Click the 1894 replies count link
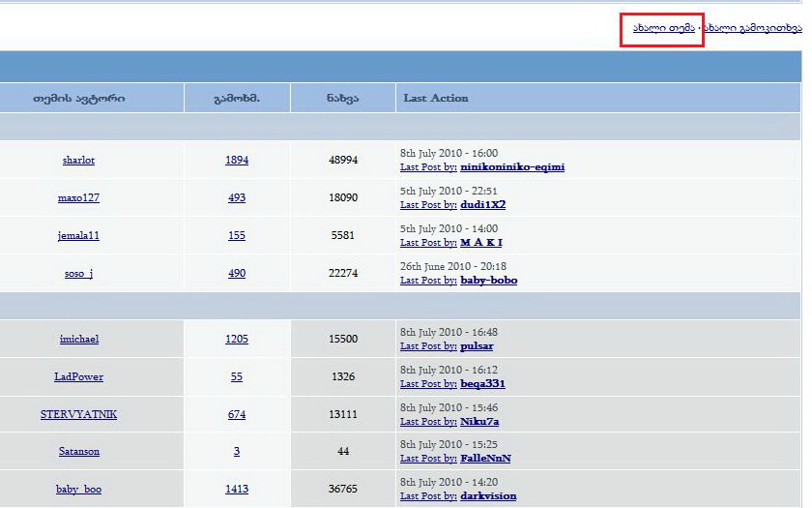This screenshot has width=812, height=508. (x=237, y=161)
